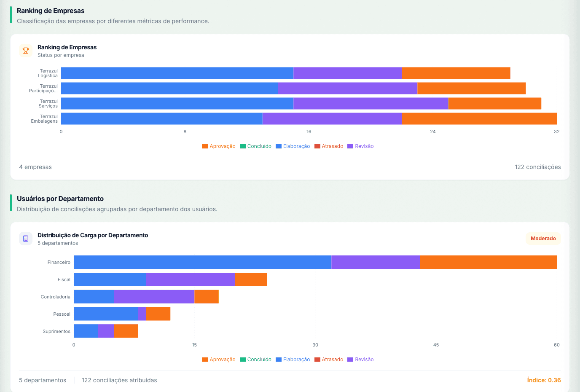Toggle Atrasado legend in Ranking de Empresas chart
The image size is (580, 392).
[329, 146]
